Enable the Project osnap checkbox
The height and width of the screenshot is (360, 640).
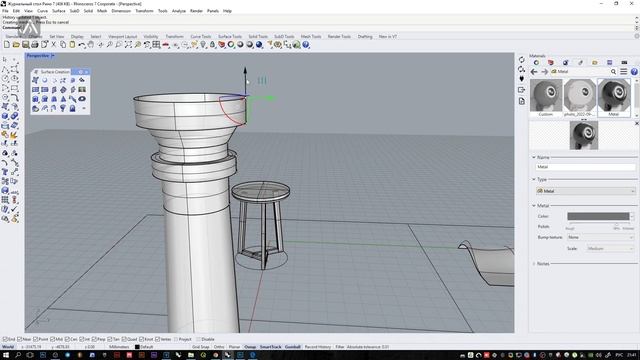pos(176,339)
